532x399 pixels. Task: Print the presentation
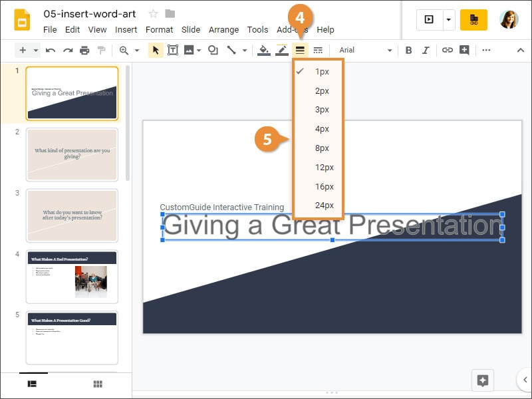[84, 51]
